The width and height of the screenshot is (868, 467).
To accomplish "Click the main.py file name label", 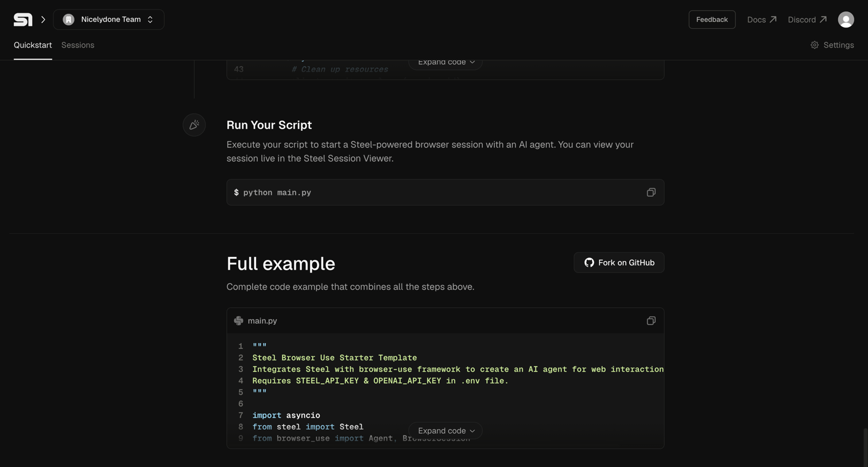I will point(262,321).
